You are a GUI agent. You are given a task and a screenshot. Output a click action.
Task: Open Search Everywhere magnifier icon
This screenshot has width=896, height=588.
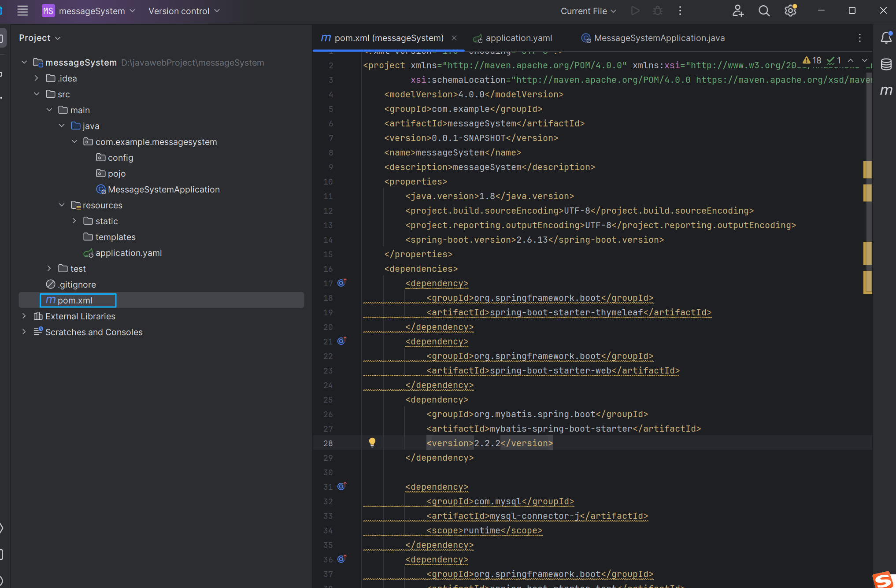(764, 11)
